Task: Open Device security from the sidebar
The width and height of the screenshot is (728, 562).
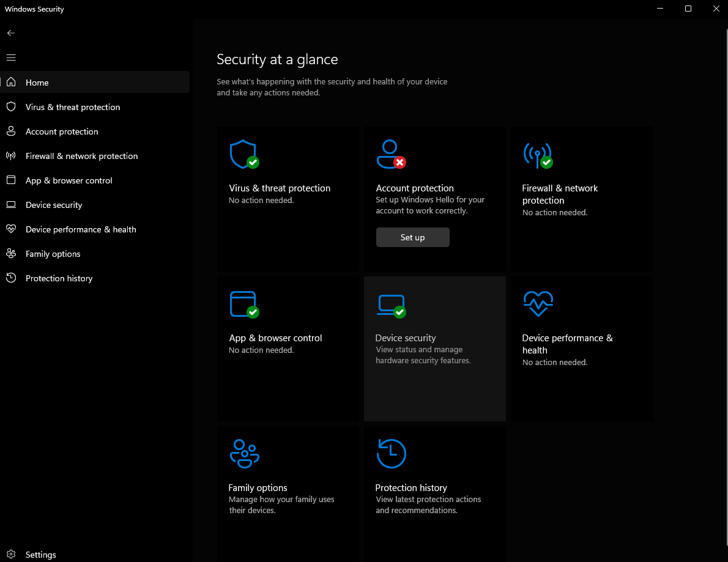Action: pyautogui.click(x=54, y=205)
